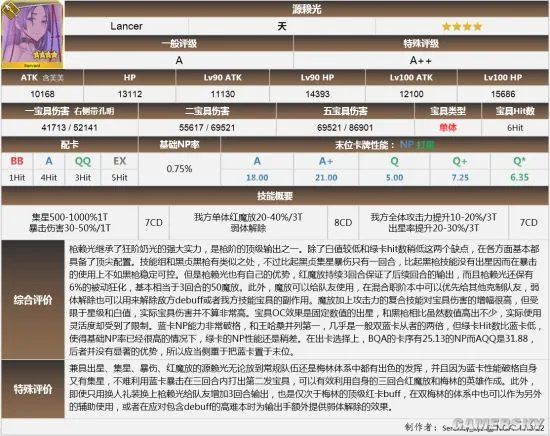Click the red 单体 noble phantasm type
Image resolution: width=550 pixels, height=436 pixels.
coord(448,128)
